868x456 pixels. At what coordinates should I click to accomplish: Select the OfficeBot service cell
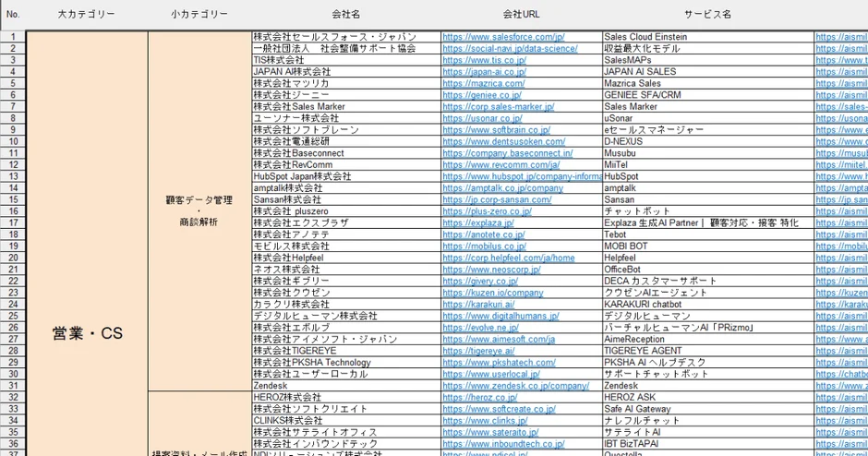pyautogui.click(x=708, y=270)
